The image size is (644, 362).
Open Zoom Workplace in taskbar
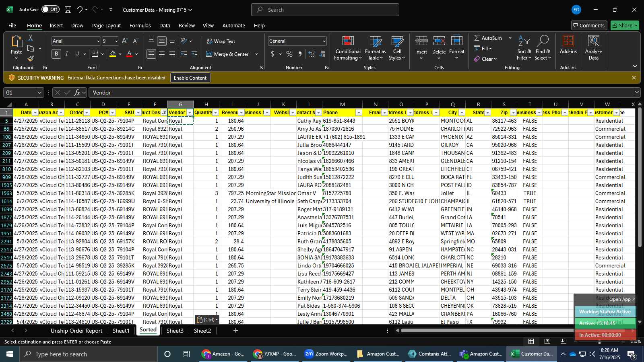pos(326,354)
